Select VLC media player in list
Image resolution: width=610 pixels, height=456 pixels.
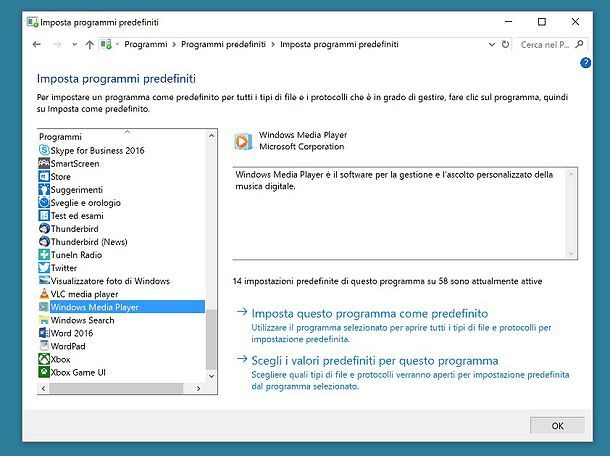click(84, 294)
